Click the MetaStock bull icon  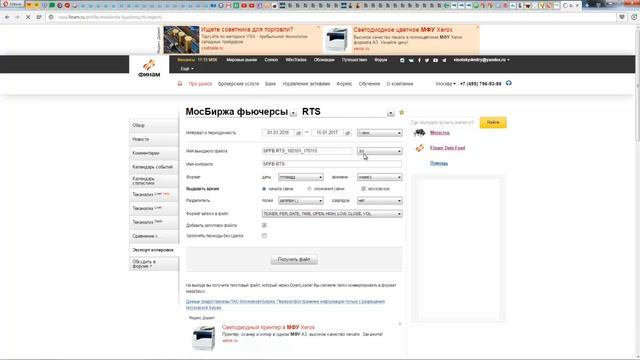[x=419, y=133]
